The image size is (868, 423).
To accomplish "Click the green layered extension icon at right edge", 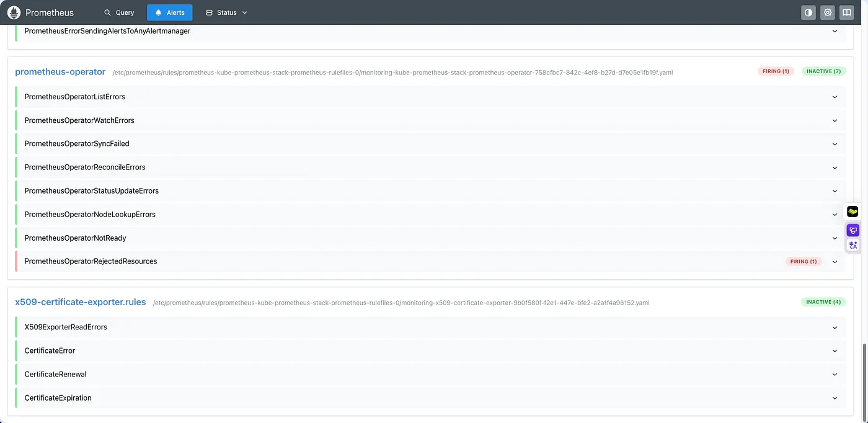I will point(852,211).
